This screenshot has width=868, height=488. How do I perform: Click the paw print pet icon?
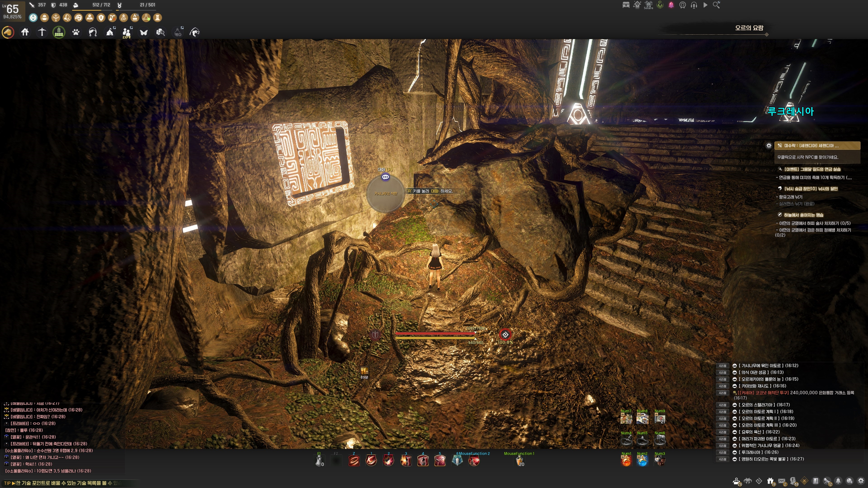(x=76, y=32)
